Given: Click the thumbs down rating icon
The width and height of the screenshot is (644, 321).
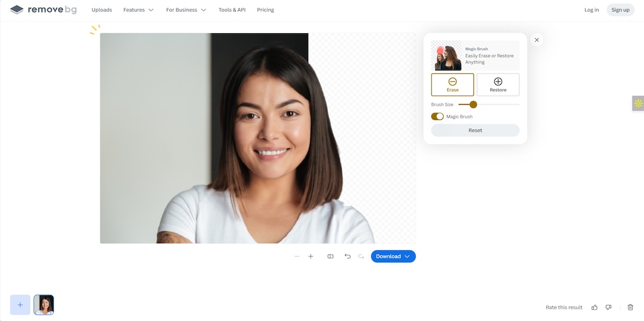Looking at the screenshot, I should tap(608, 307).
